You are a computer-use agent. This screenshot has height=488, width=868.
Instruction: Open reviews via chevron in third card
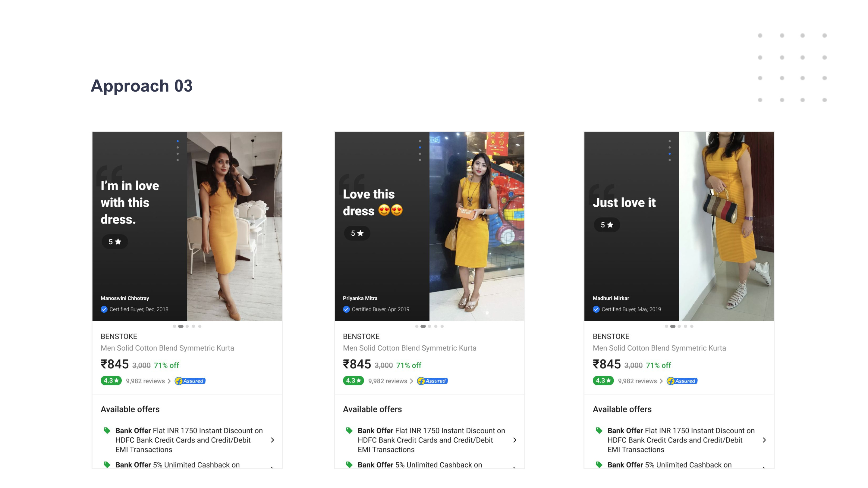point(661,381)
